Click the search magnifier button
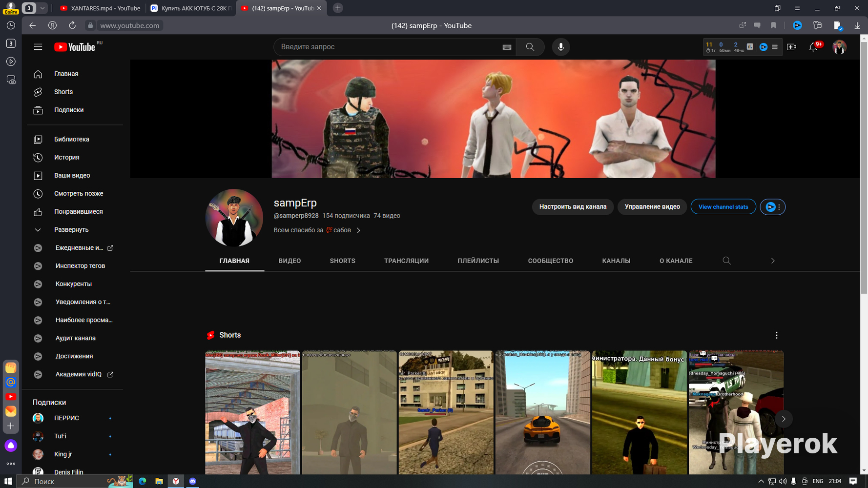Screen dimensions: 868x488 [530, 47]
